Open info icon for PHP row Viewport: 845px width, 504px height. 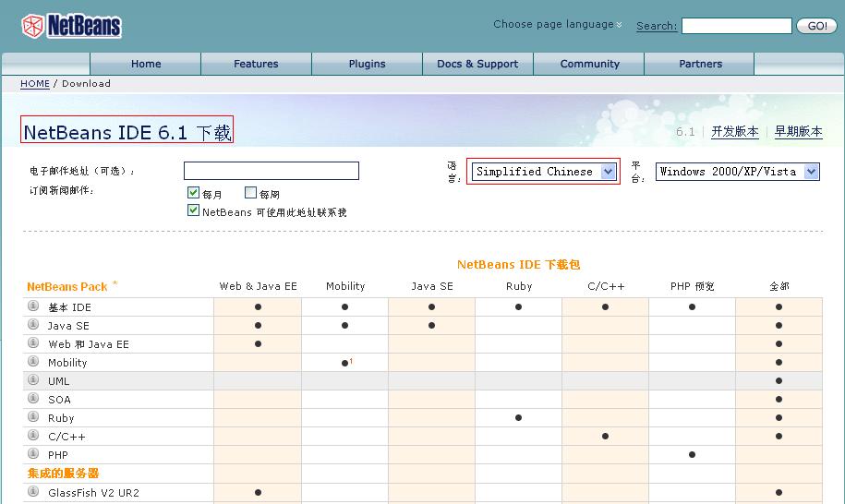33,453
